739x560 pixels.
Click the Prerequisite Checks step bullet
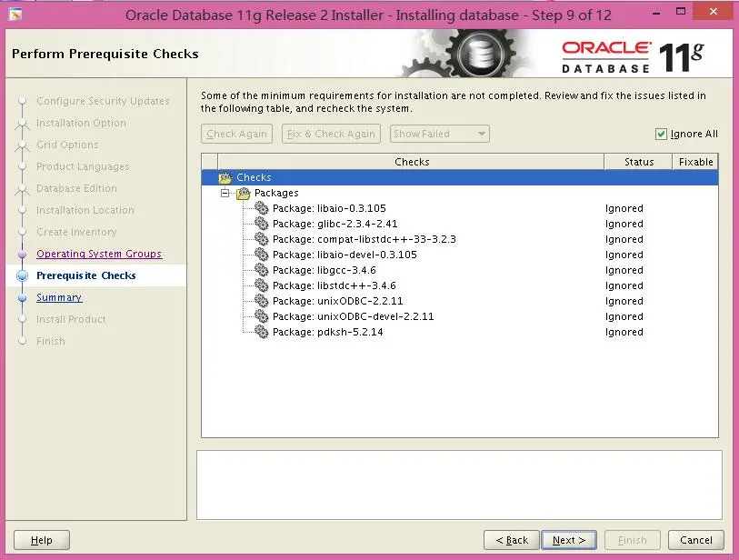22,275
